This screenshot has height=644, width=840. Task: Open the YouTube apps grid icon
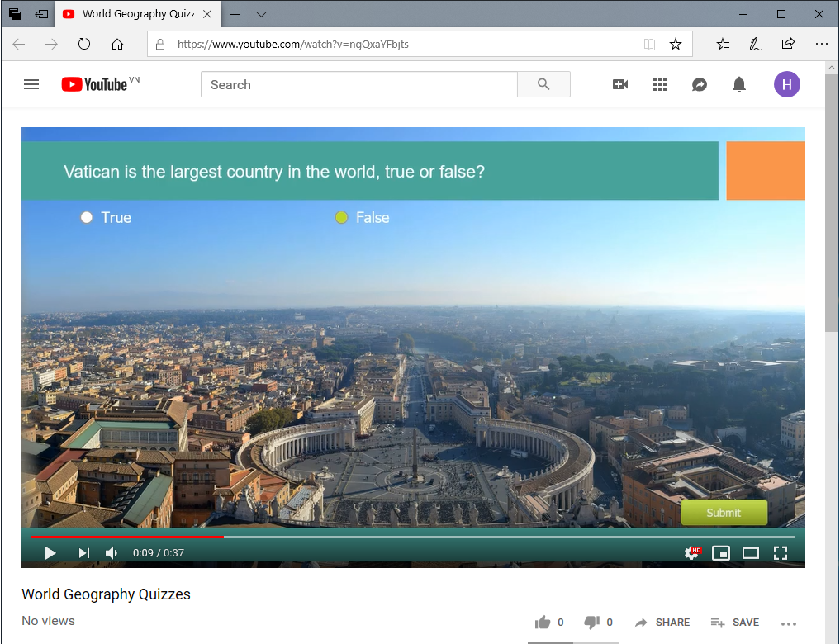pyautogui.click(x=660, y=84)
